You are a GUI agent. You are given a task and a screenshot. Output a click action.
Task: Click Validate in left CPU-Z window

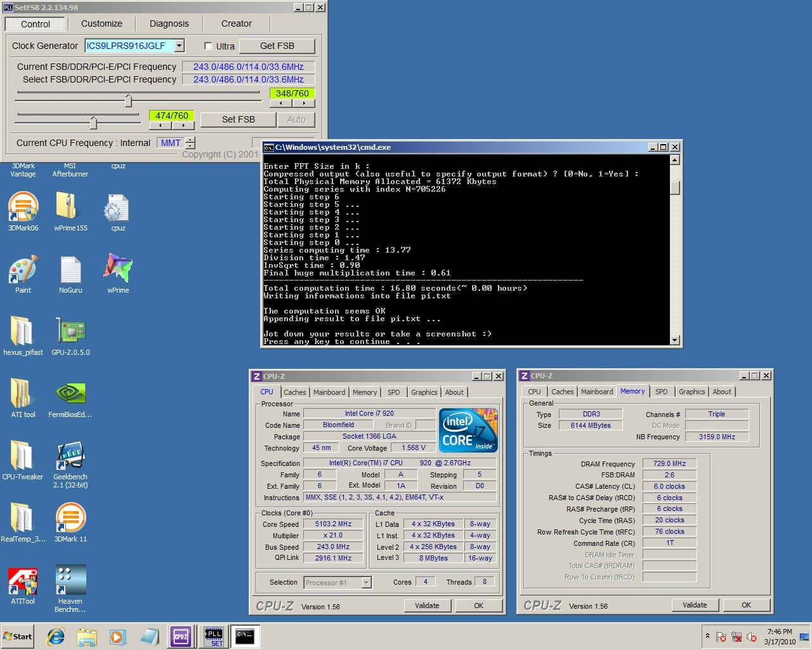click(x=427, y=606)
